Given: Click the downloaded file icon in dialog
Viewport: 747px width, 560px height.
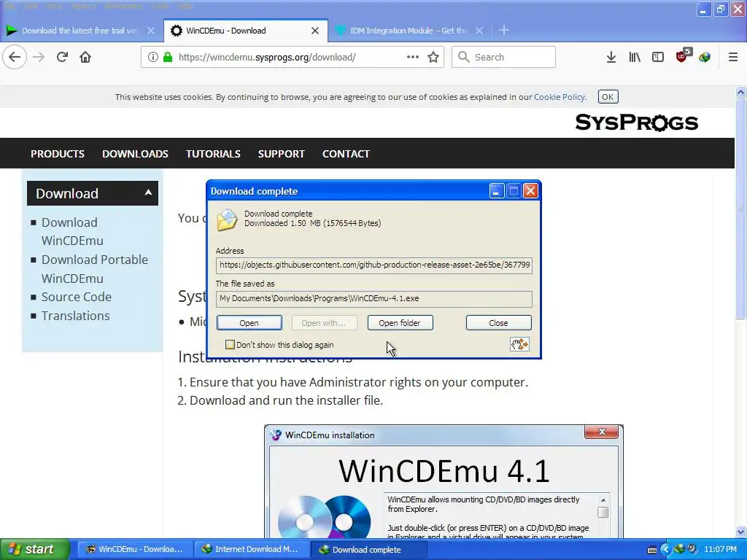Looking at the screenshot, I should click(x=227, y=219).
